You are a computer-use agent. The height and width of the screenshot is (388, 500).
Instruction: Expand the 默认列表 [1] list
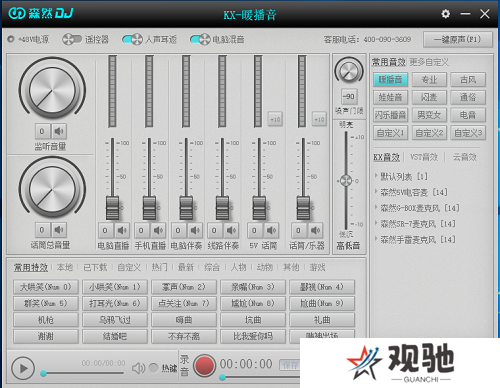pos(376,176)
